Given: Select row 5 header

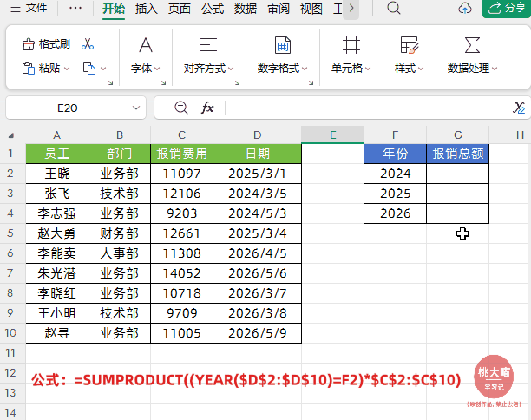Looking at the screenshot, I should 10,233.
